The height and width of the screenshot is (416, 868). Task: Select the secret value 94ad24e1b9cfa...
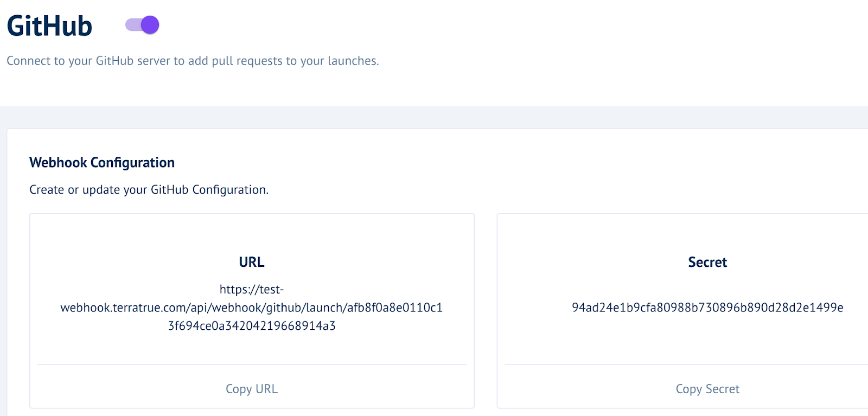[707, 308]
